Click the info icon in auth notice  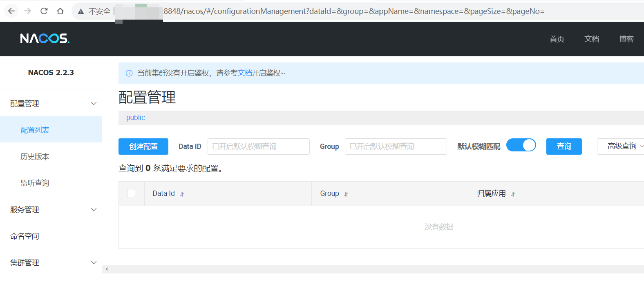coord(129,73)
